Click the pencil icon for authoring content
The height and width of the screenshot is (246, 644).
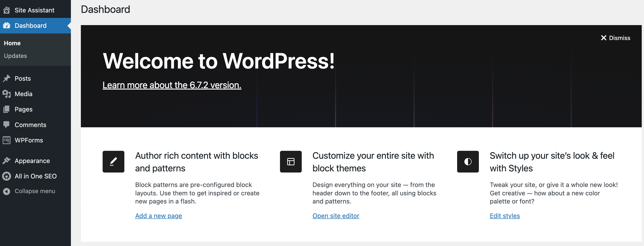click(x=113, y=161)
